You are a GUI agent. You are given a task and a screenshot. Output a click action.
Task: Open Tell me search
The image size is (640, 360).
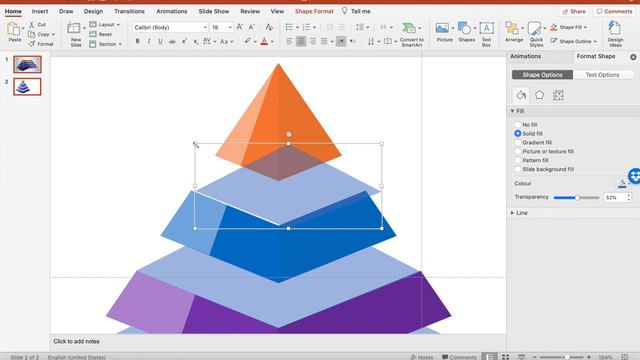click(356, 11)
